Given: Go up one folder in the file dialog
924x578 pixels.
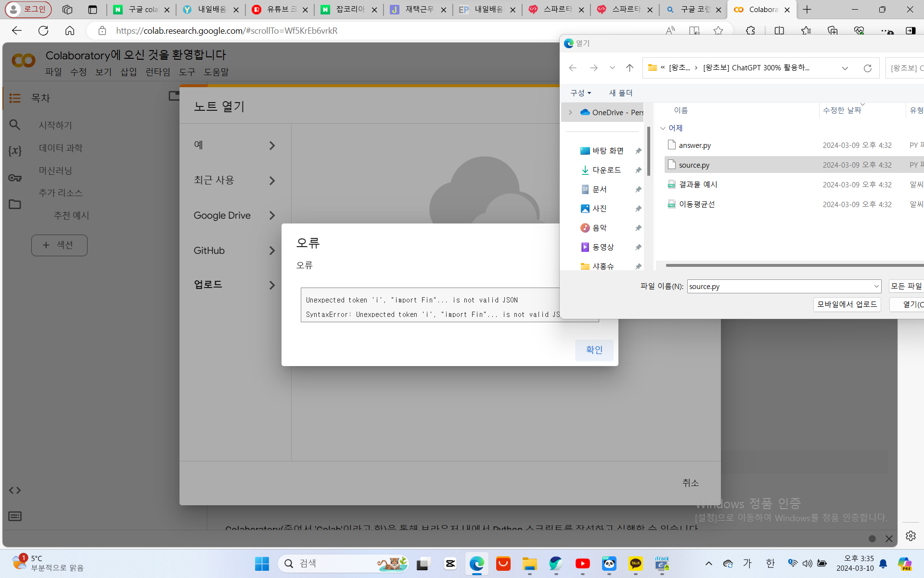Looking at the screenshot, I should coord(629,68).
